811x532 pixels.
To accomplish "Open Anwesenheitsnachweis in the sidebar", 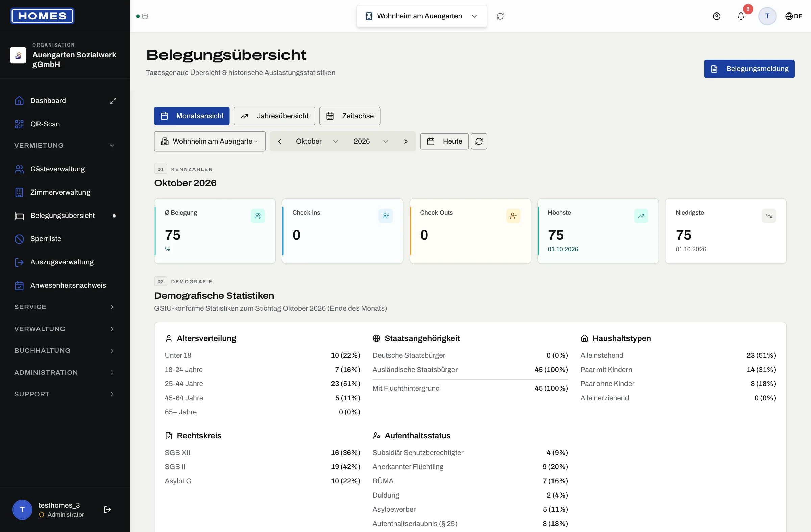I will (x=65, y=285).
